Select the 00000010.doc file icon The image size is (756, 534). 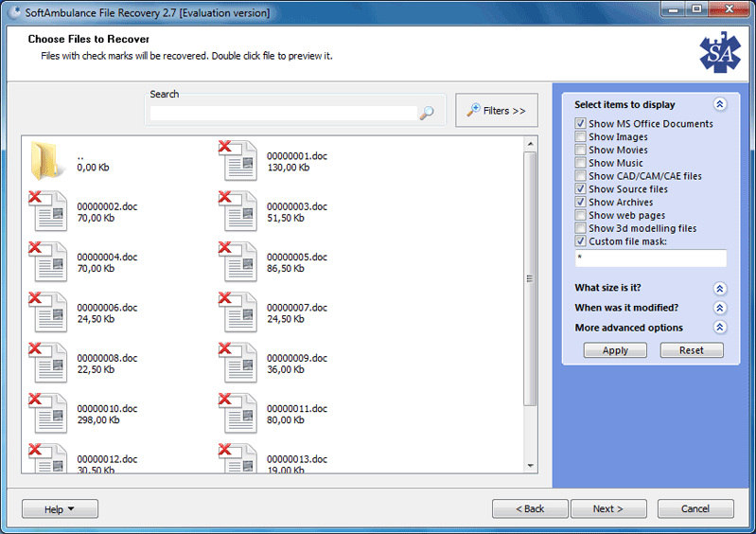click(x=48, y=415)
